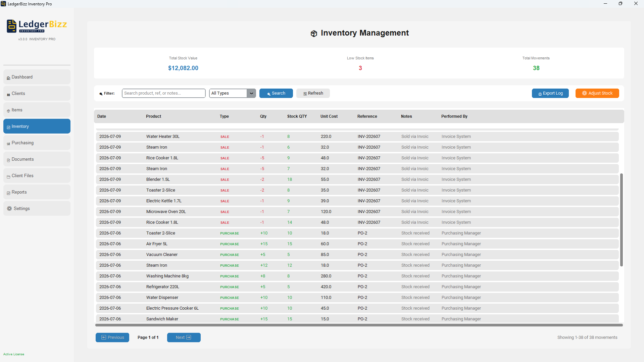Select the Blender 1.5L sale row
Viewport: 644px width, 362px height.
357,179
